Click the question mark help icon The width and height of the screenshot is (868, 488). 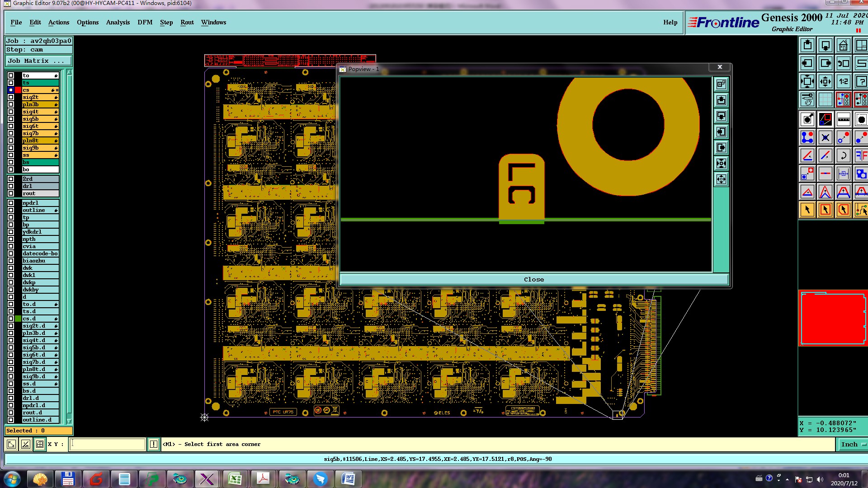(861, 81)
